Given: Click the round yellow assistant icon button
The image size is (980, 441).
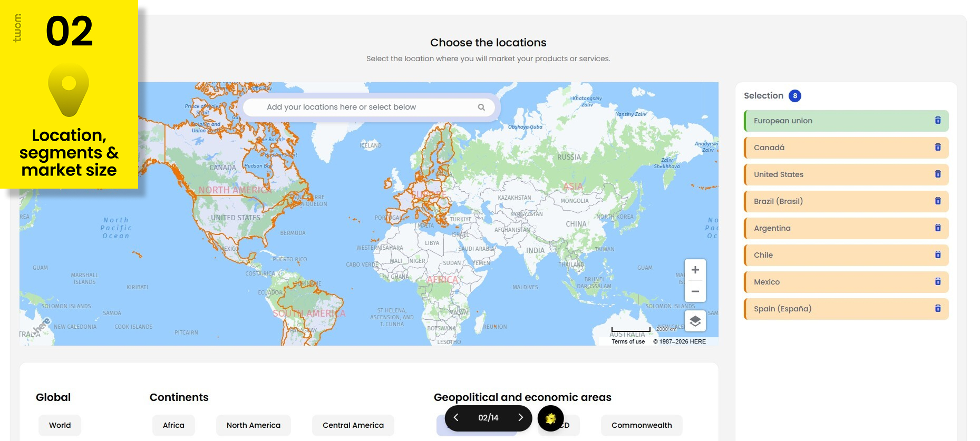Looking at the screenshot, I should (x=550, y=418).
